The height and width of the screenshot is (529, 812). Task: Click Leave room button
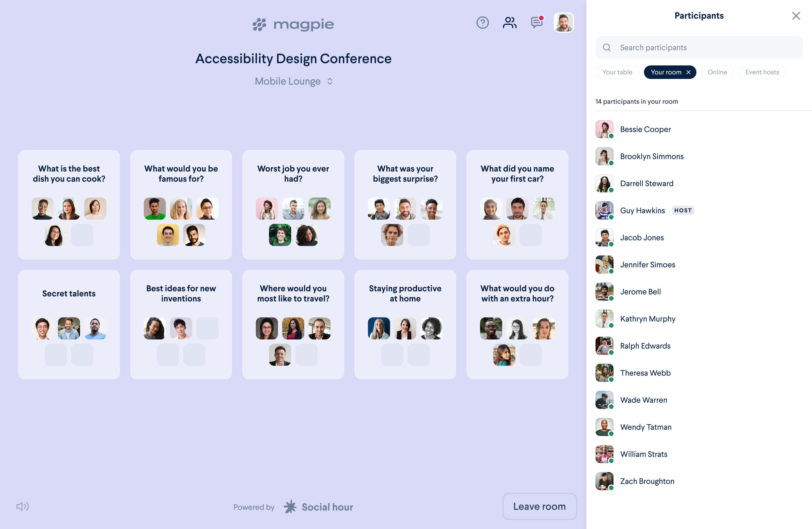[x=539, y=506]
